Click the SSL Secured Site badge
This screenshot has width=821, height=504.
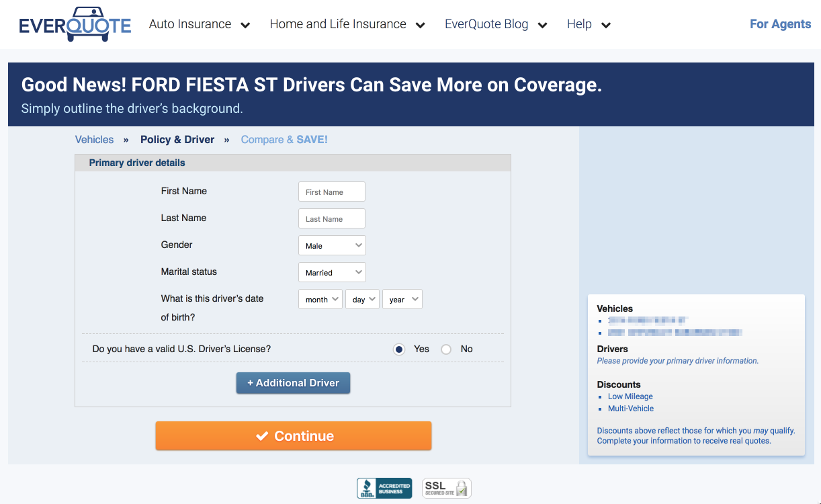(447, 488)
